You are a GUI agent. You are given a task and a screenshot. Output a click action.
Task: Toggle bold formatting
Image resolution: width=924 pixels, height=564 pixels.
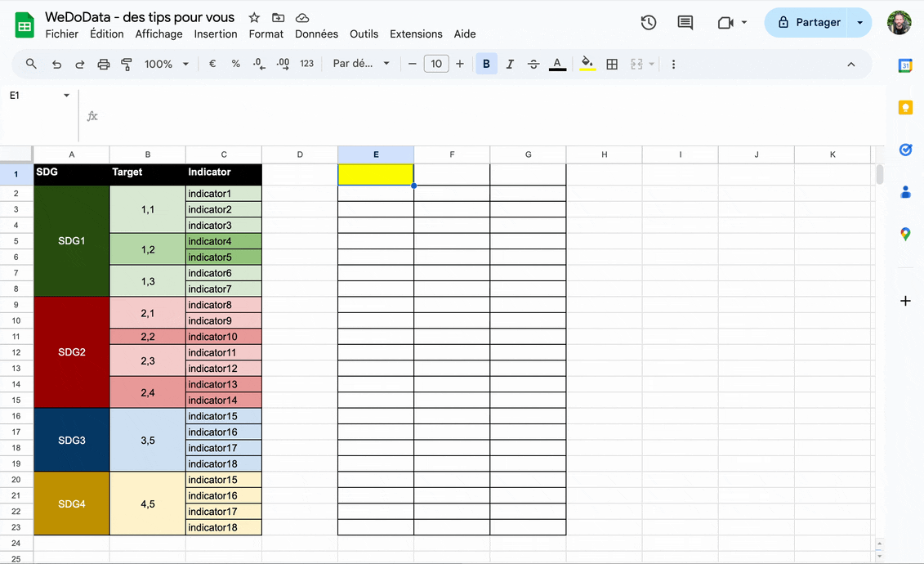coord(487,64)
